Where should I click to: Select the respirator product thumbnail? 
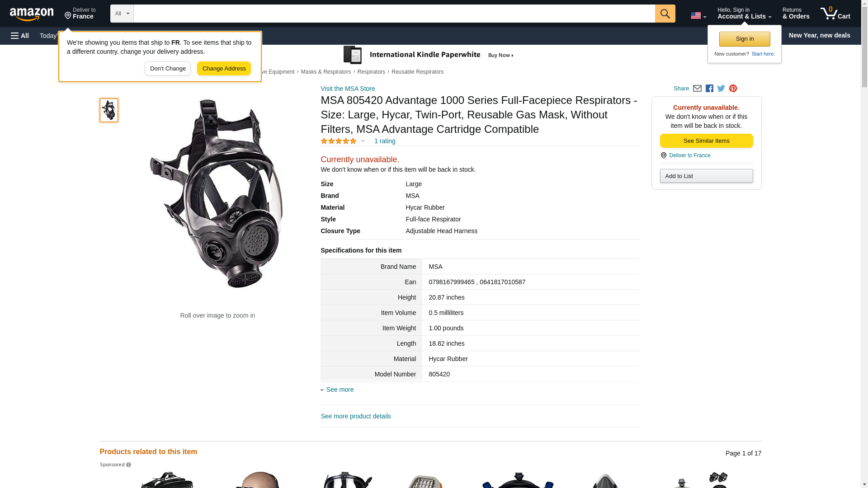click(x=109, y=110)
